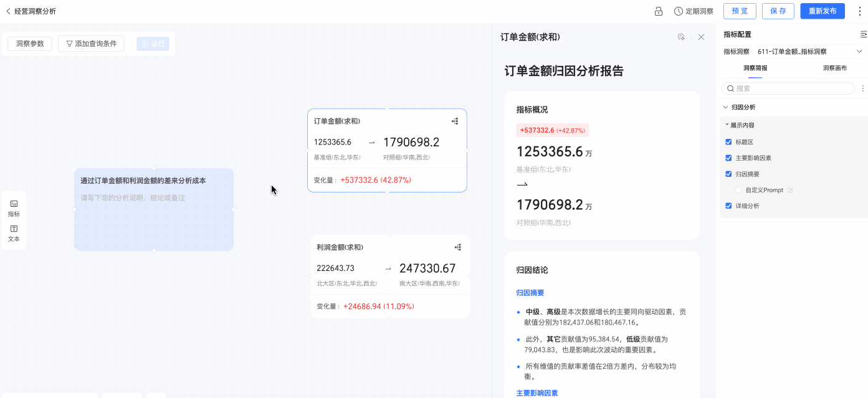The image size is (868, 398).
Task: Click the +24686.94 (11.09%) change value
Action: coord(379,306)
